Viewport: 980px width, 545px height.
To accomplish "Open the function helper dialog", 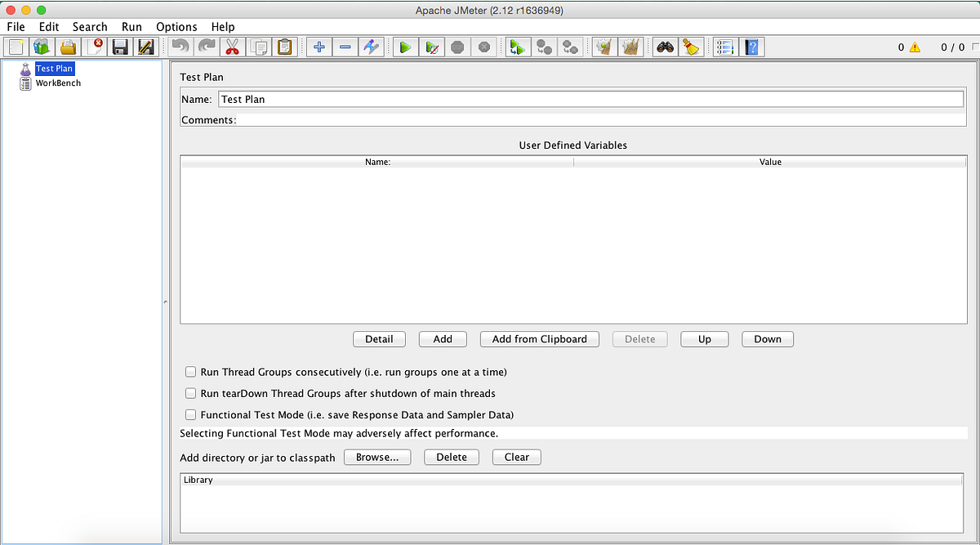I will (x=724, y=47).
